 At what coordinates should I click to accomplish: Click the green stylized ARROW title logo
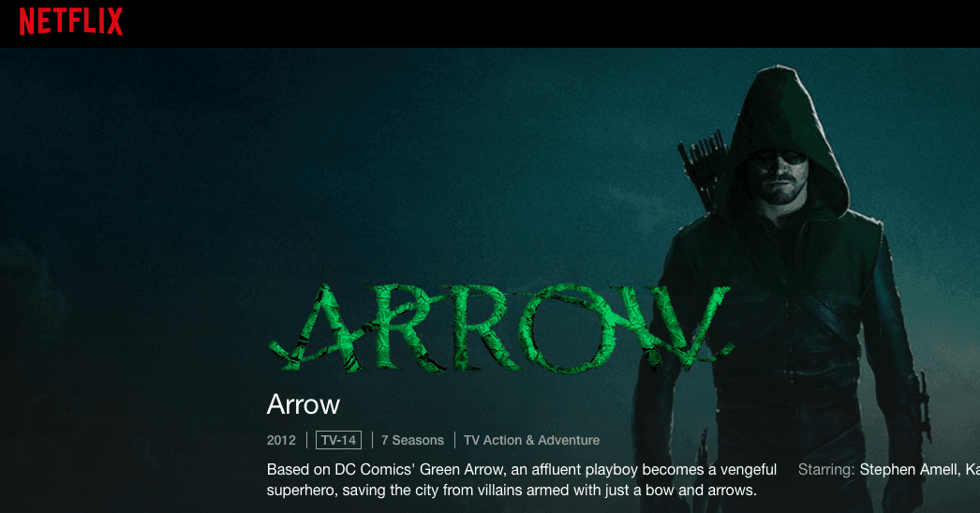500,329
